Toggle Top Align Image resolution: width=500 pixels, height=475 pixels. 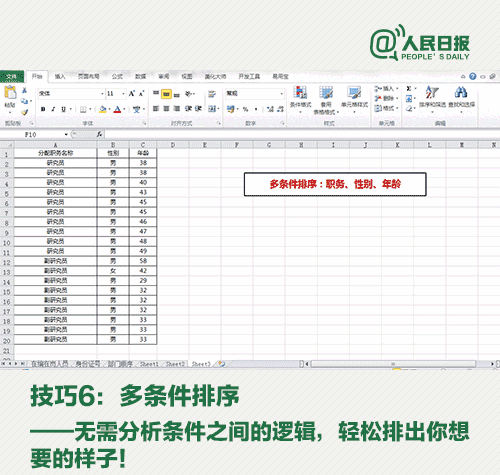(156, 94)
